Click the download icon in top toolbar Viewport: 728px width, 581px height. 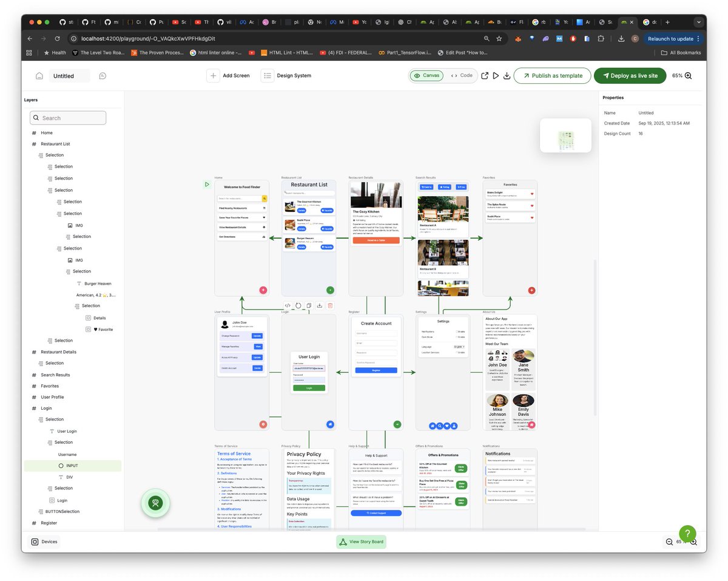507,76
